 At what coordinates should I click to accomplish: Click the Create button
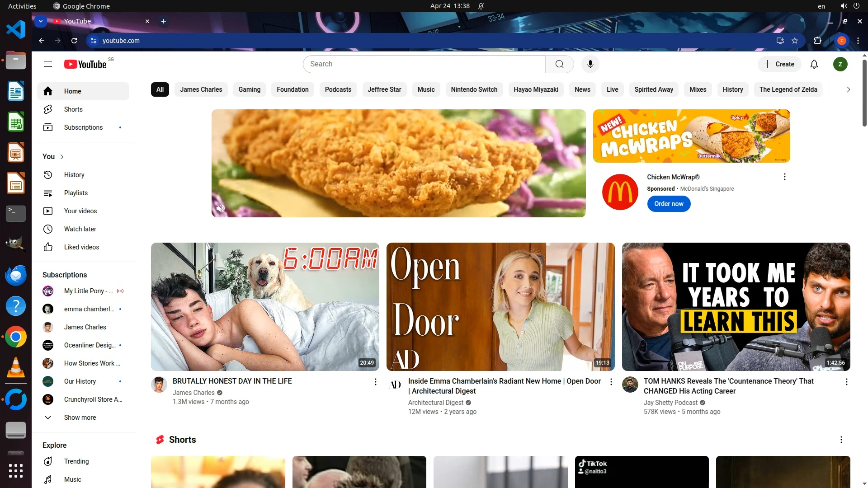pyautogui.click(x=779, y=64)
